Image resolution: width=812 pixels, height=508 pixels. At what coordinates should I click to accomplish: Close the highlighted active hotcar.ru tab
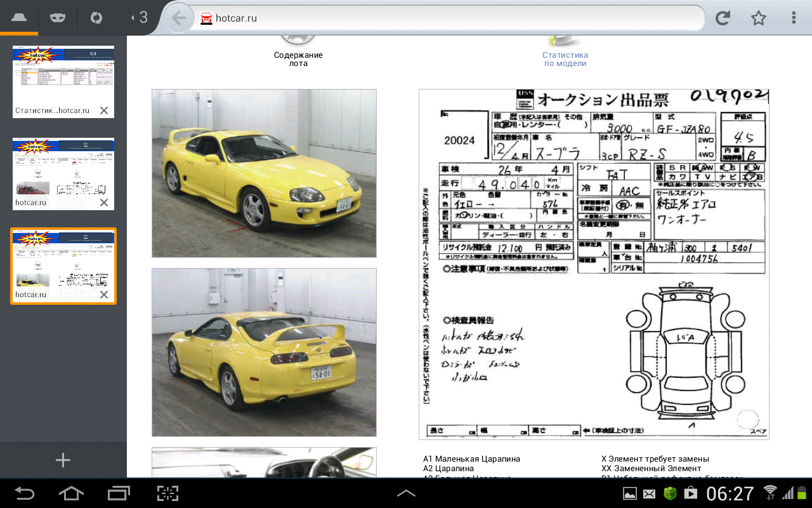click(x=104, y=295)
